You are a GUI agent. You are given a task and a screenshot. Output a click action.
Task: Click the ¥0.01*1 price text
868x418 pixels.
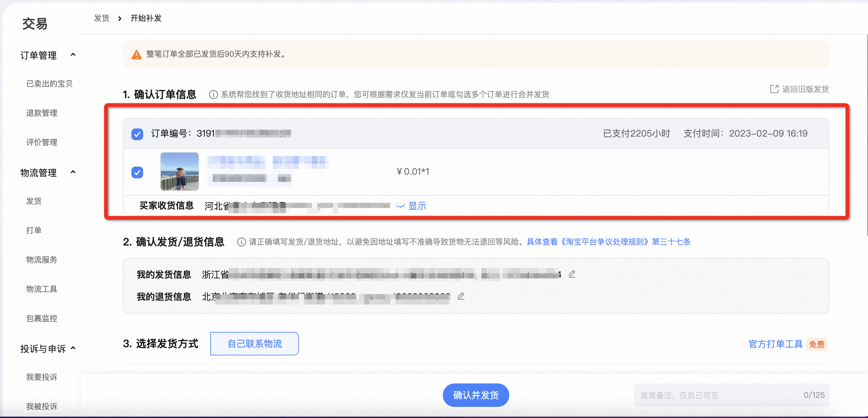click(413, 172)
